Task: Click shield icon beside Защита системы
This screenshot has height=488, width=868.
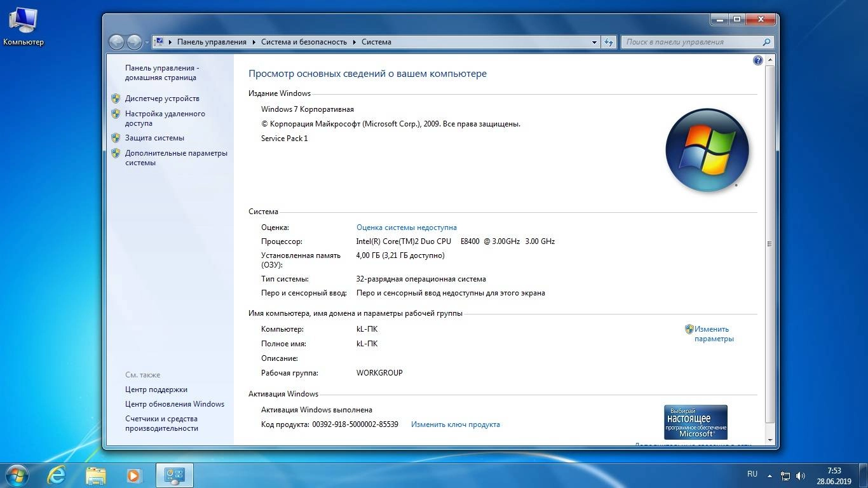Action: point(116,138)
